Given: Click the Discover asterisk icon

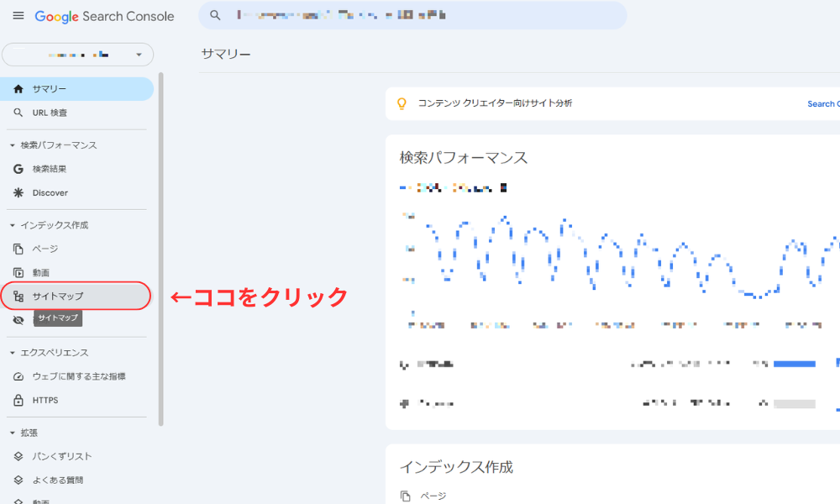Looking at the screenshot, I should [18, 192].
